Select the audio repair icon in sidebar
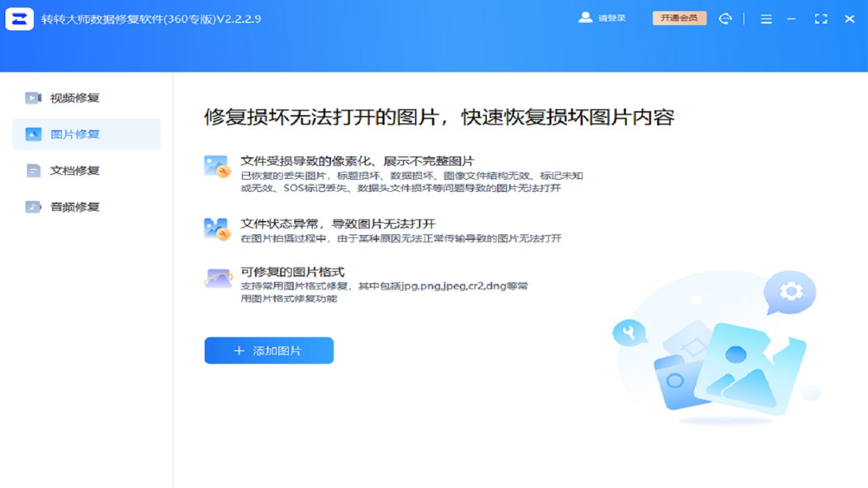 33,206
